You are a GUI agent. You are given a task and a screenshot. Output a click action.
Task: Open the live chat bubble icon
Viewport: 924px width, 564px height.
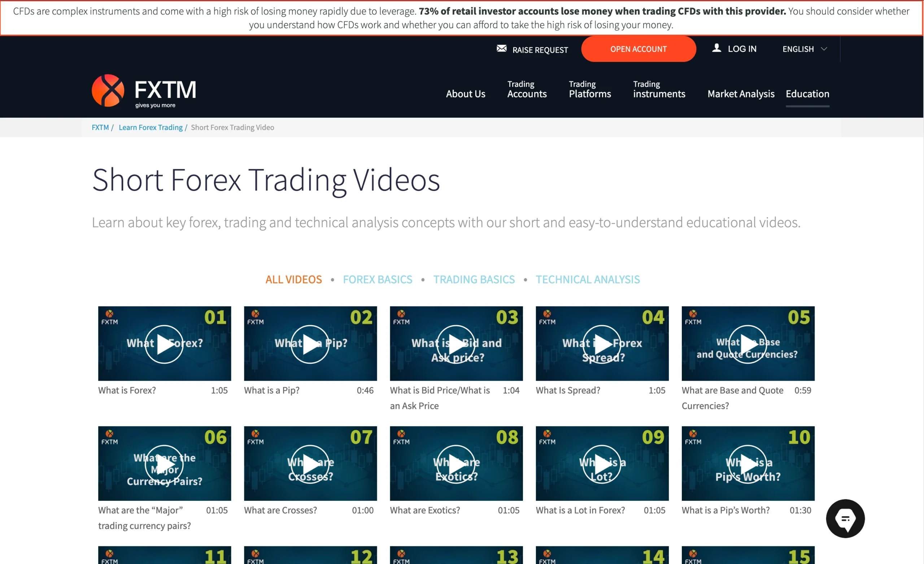point(845,519)
